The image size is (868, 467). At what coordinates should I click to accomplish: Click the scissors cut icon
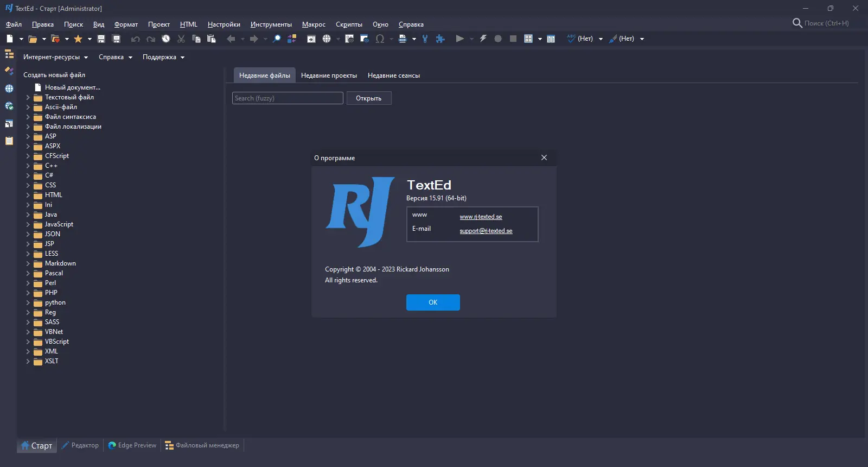[181, 39]
